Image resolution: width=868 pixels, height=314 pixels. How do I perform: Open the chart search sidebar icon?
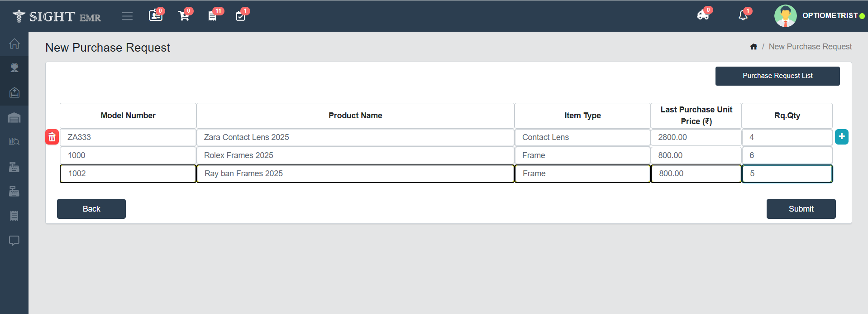[14, 141]
